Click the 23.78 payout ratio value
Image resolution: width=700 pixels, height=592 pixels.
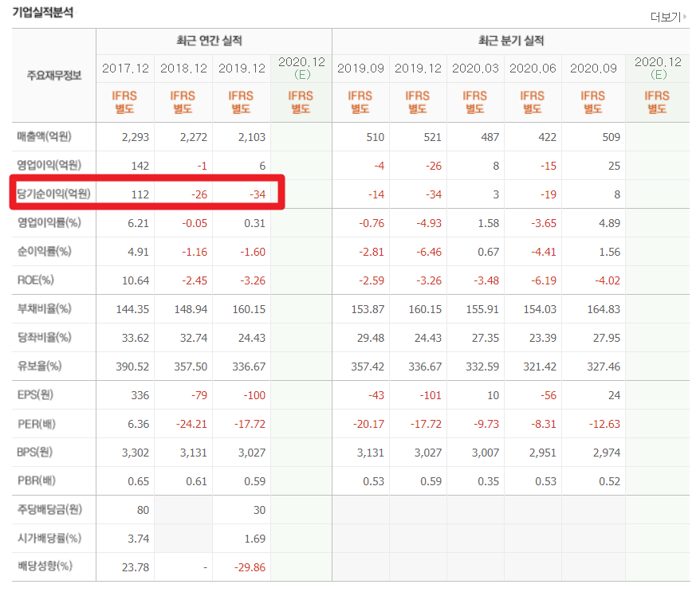[x=136, y=567]
